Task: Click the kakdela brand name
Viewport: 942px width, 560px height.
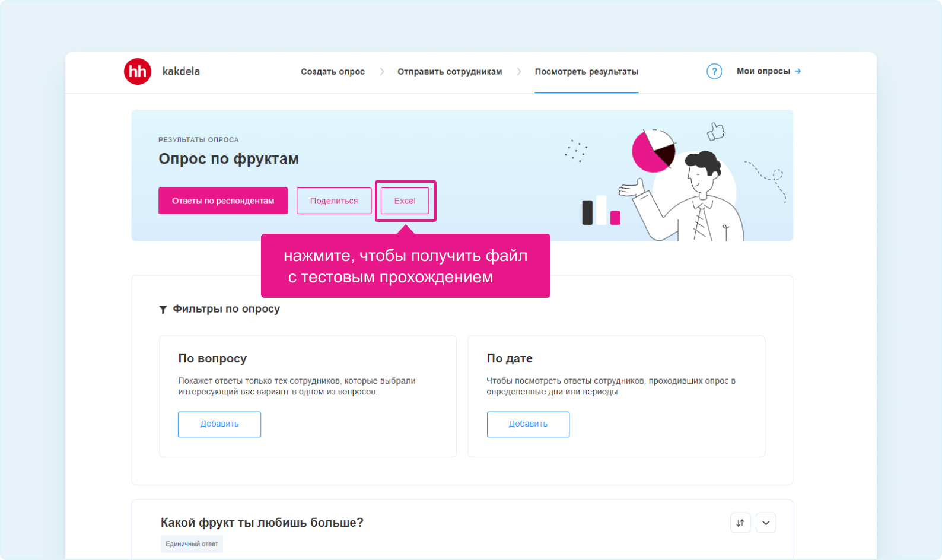Action: [181, 71]
